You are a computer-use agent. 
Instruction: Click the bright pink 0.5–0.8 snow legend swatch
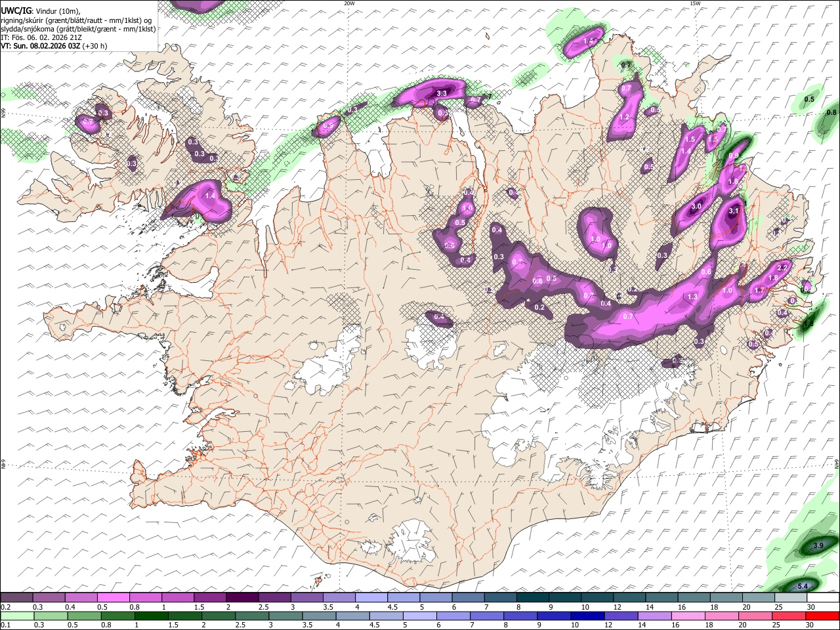pos(113,598)
